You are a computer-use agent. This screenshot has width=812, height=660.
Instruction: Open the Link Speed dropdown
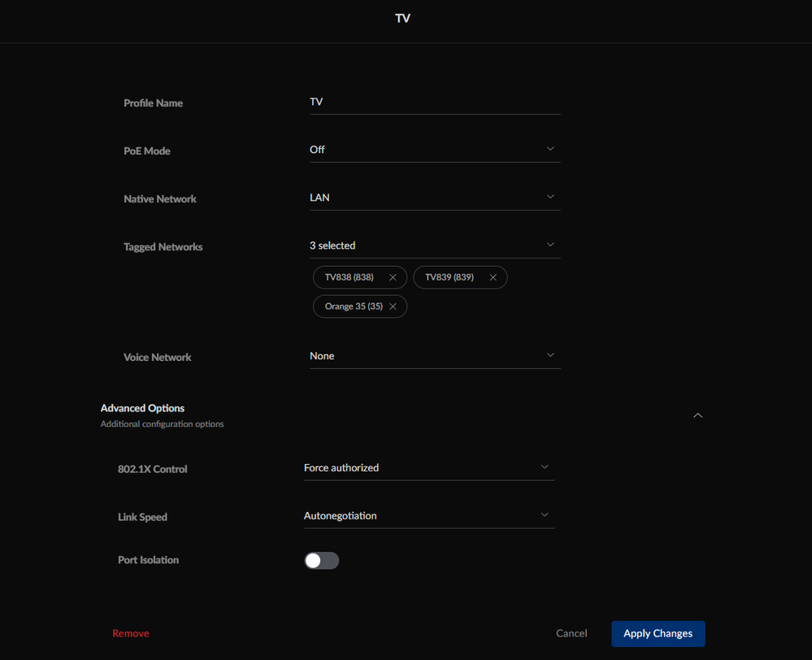coord(428,516)
